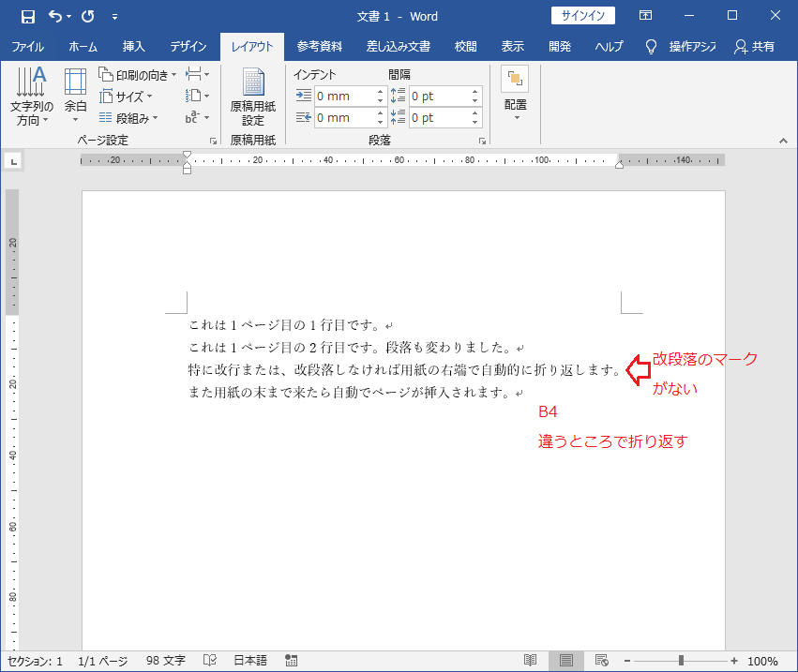
Task: Switch to web layout view mode
Action: (601, 660)
